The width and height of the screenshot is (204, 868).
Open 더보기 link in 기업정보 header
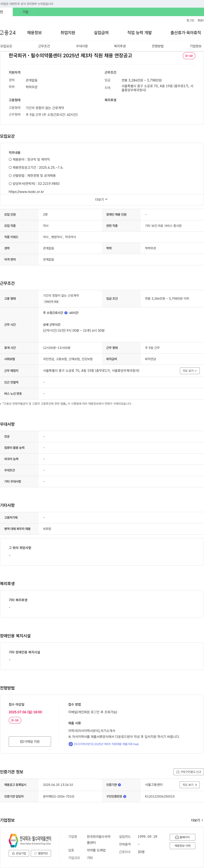(197, 820)
